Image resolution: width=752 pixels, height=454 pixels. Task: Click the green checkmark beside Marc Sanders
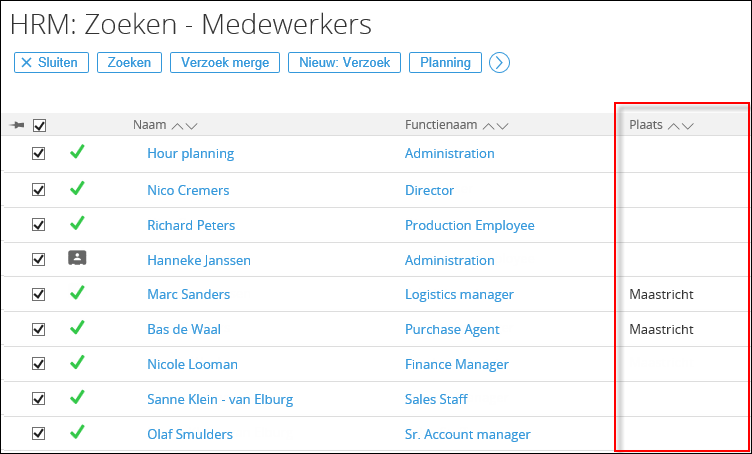pos(77,292)
